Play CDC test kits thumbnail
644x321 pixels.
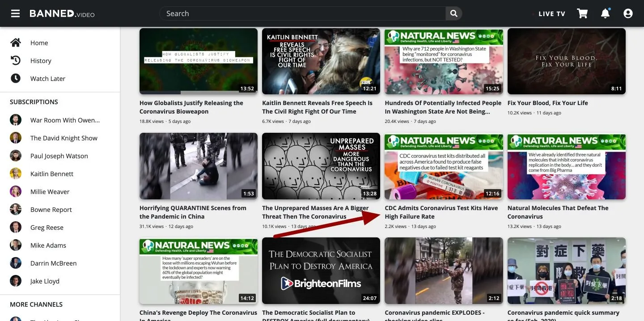click(x=444, y=166)
